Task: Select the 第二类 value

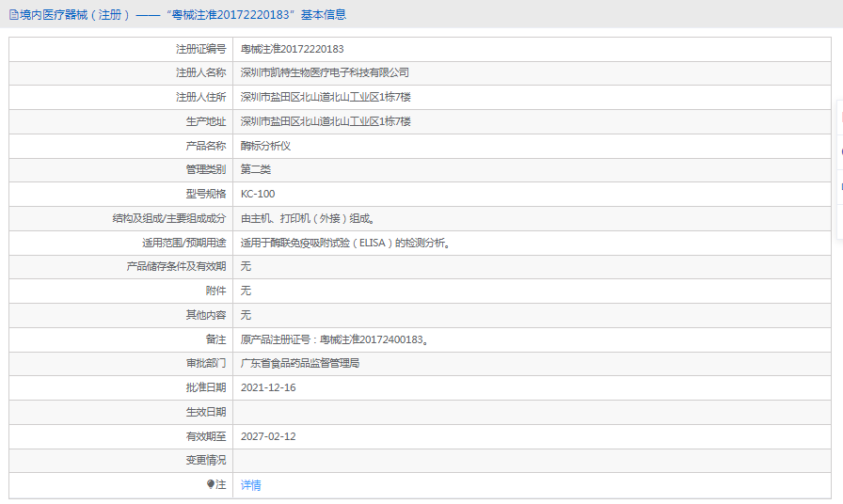Action: tap(256, 170)
